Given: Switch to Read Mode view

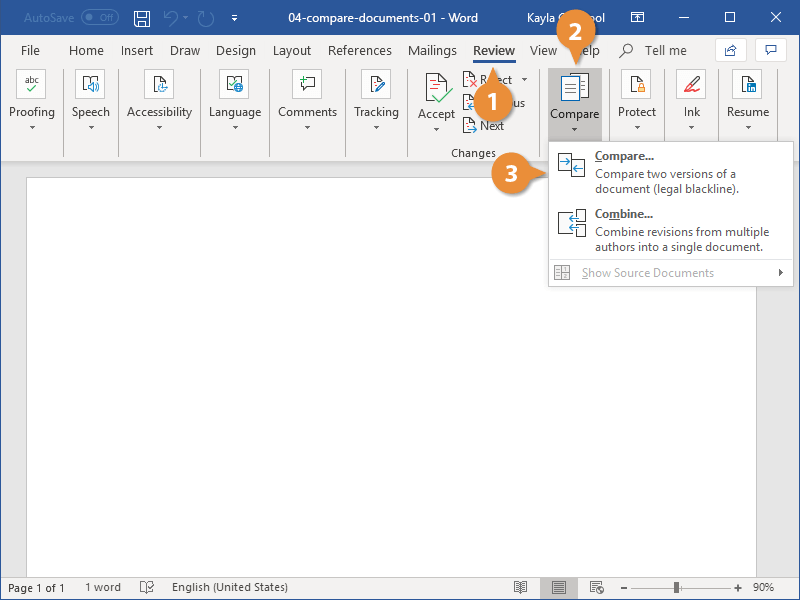Looking at the screenshot, I should (520, 587).
